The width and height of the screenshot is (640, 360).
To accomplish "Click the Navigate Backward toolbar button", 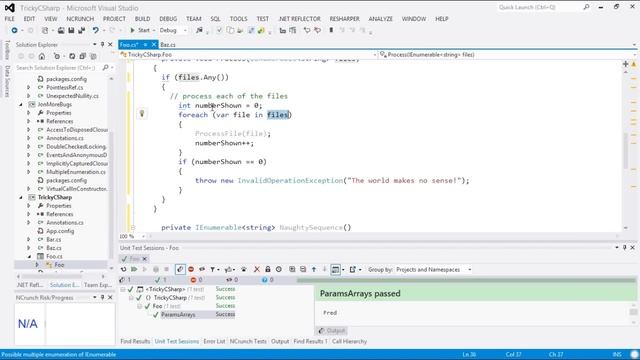I will pyautogui.click(x=14, y=30).
